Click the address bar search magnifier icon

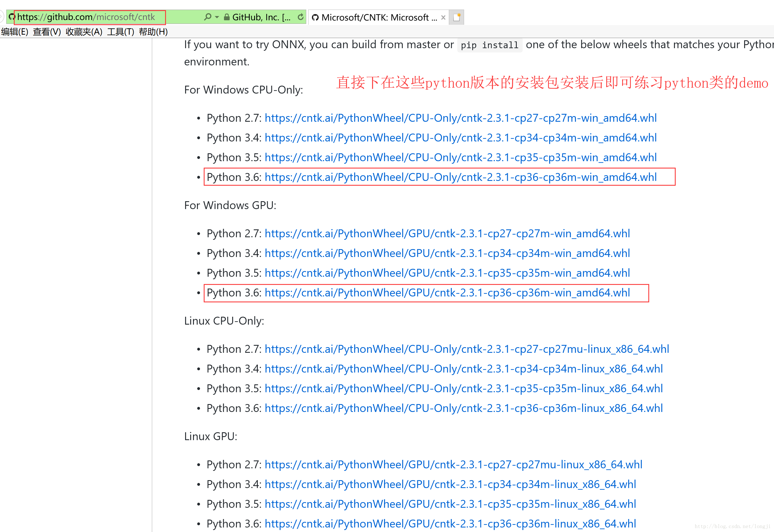pyautogui.click(x=208, y=17)
